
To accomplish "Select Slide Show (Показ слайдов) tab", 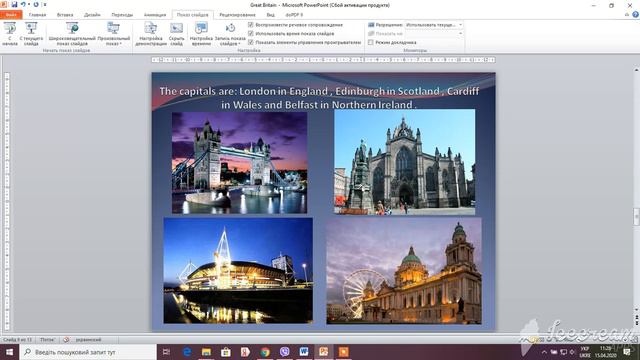I will (192, 15).
